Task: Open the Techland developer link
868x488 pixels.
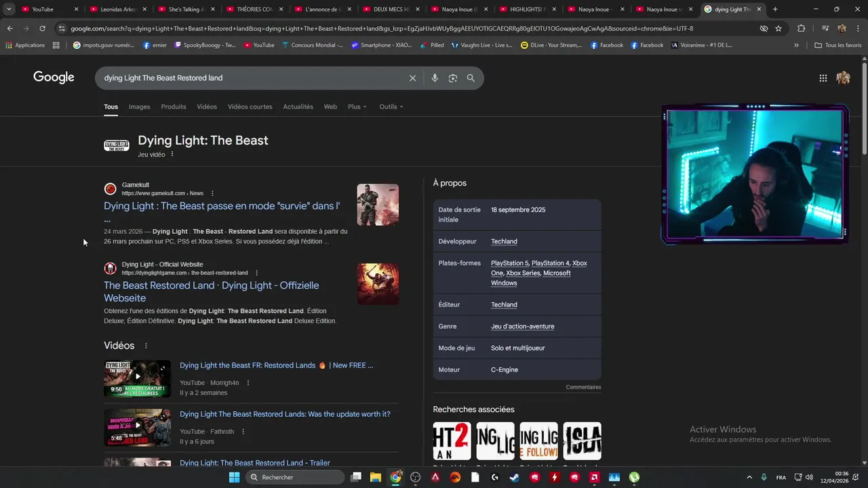Action: pyautogui.click(x=504, y=241)
